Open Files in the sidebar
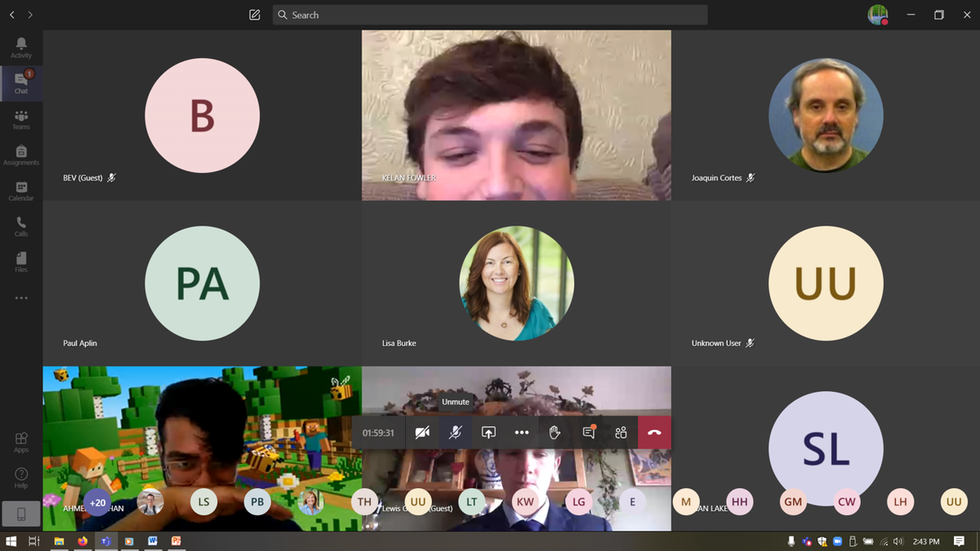This screenshot has height=551, width=980. 21,261
